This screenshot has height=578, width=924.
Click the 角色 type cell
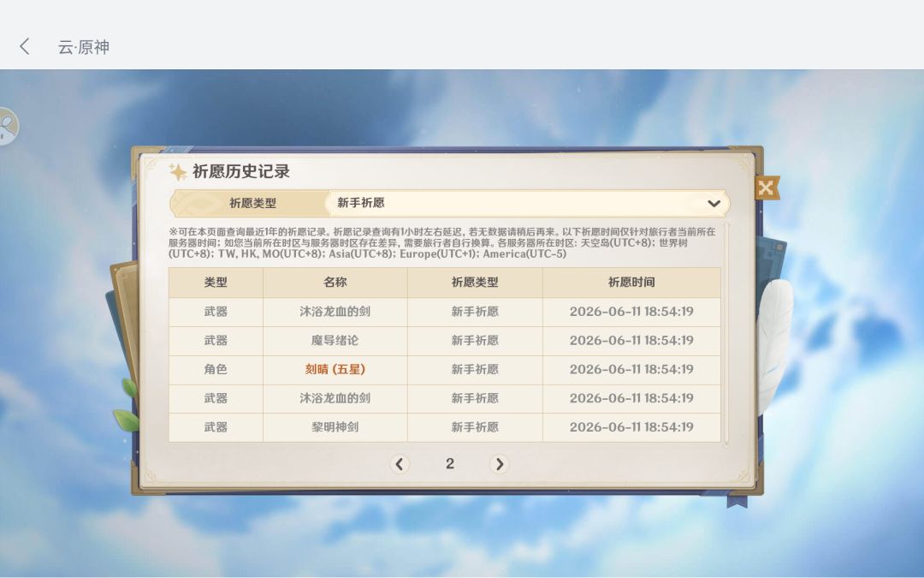pos(216,369)
